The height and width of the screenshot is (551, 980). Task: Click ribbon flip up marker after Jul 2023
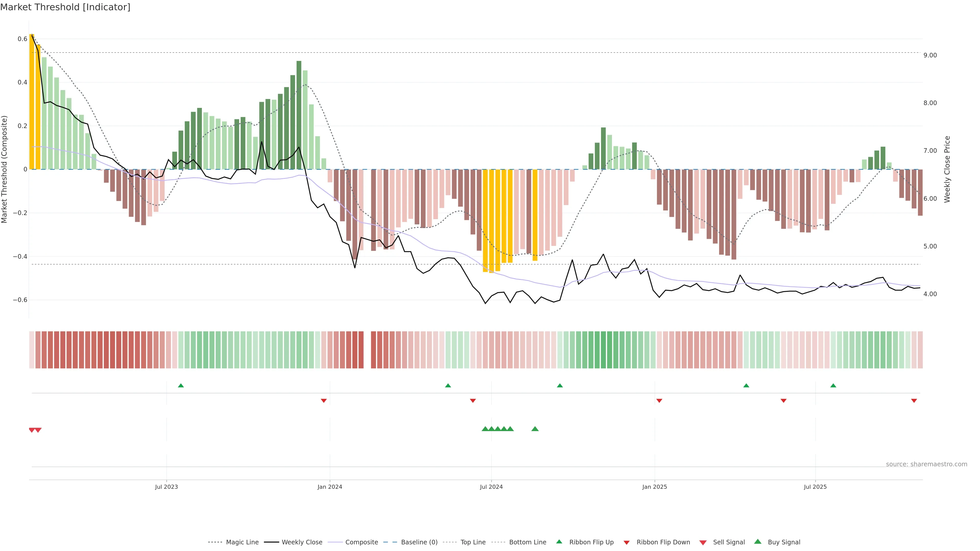tap(181, 386)
